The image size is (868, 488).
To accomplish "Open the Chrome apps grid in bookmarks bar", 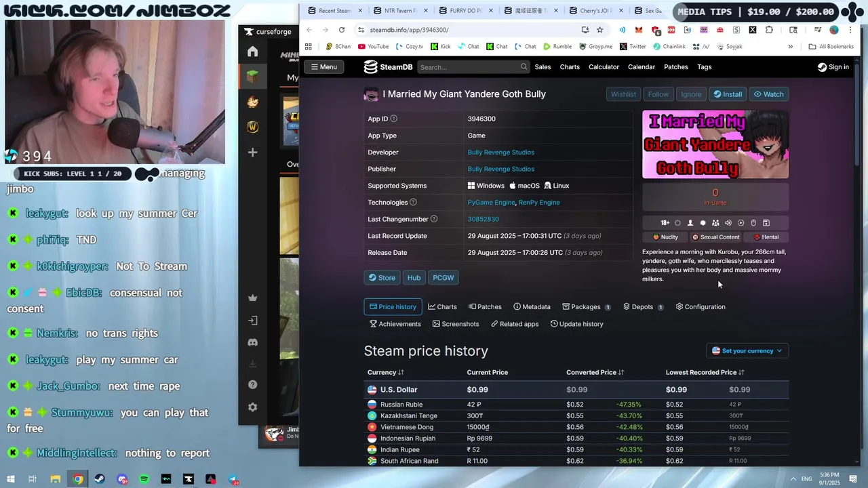I will pos(309,47).
